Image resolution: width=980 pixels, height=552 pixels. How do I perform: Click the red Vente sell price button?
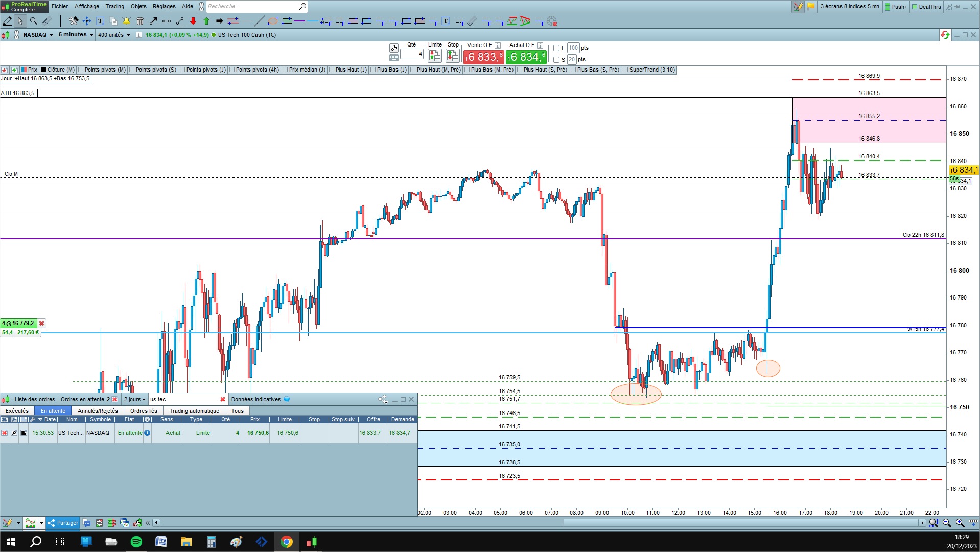(483, 57)
